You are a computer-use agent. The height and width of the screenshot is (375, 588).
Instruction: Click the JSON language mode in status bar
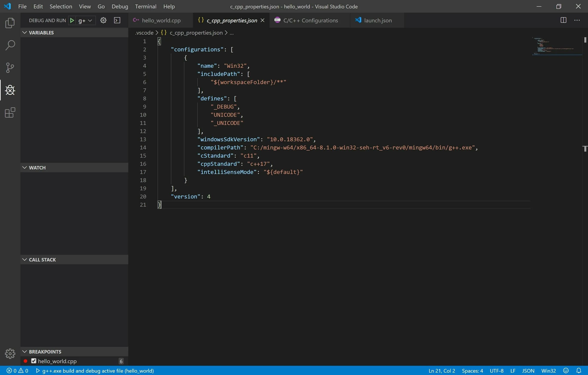[528, 371]
